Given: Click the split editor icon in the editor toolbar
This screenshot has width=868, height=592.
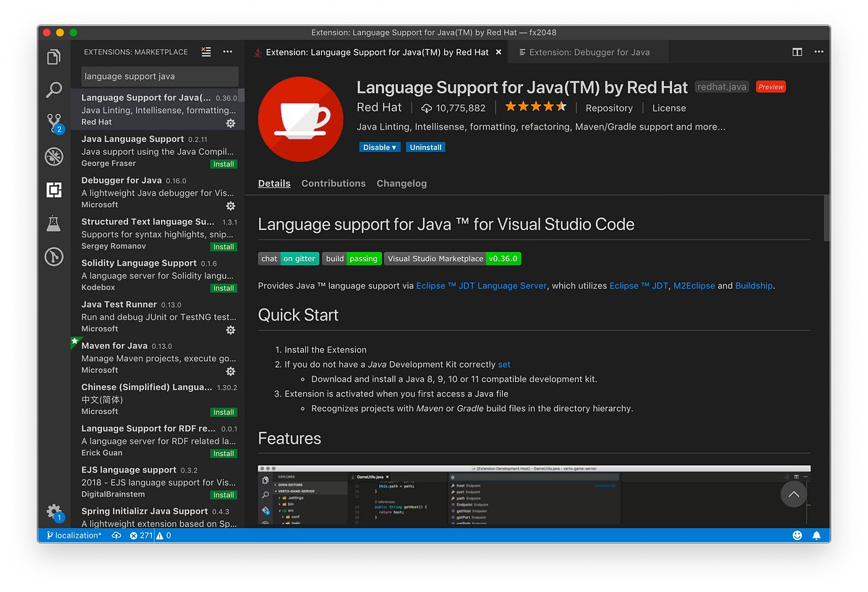Looking at the screenshot, I should tap(796, 51).
